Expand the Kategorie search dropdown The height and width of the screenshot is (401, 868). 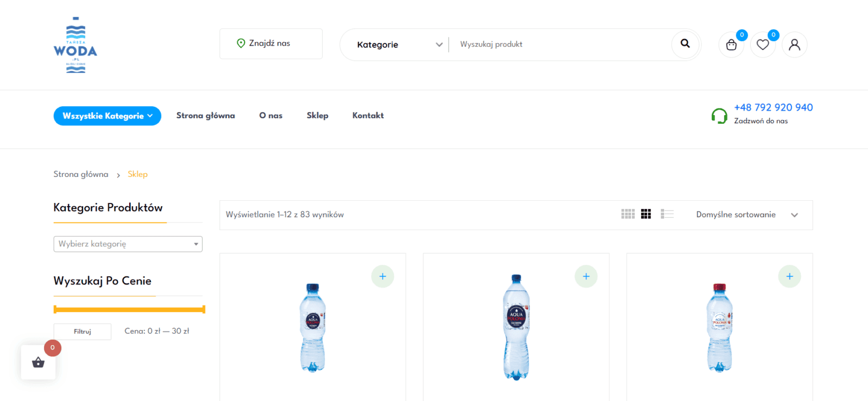pyautogui.click(x=400, y=44)
